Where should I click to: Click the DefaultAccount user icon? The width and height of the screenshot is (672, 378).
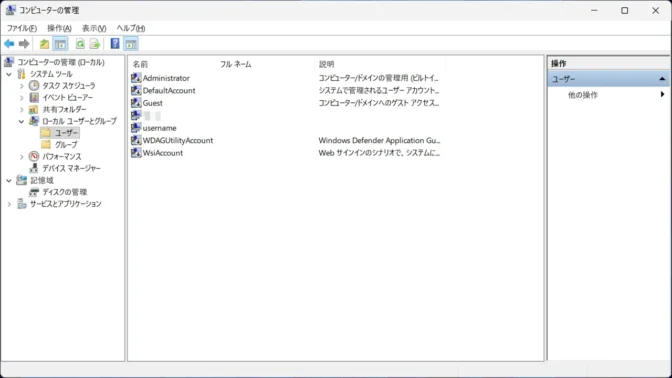(136, 90)
